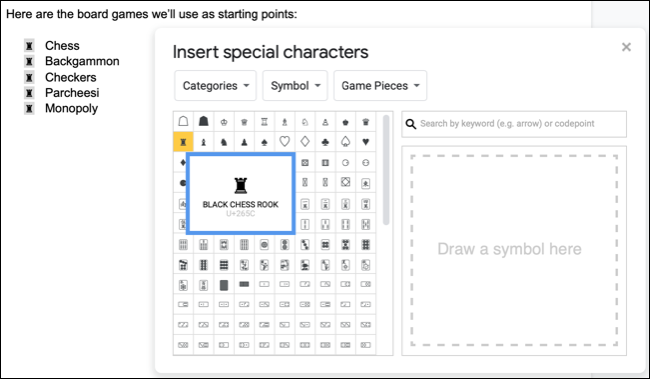Viewport: 650px width, 379px height.
Task: Pick the black club suit symbol
Action: coord(325,142)
